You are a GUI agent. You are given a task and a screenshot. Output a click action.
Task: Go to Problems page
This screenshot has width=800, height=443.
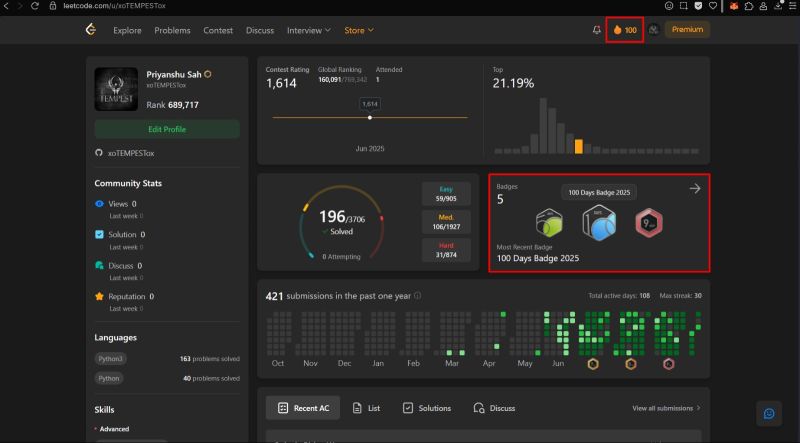tap(172, 30)
